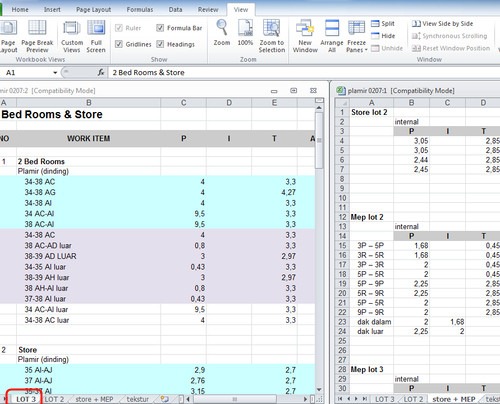Click the Name Box showing A1
Screen dimensions: 500x404
click(x=26, y=73)
